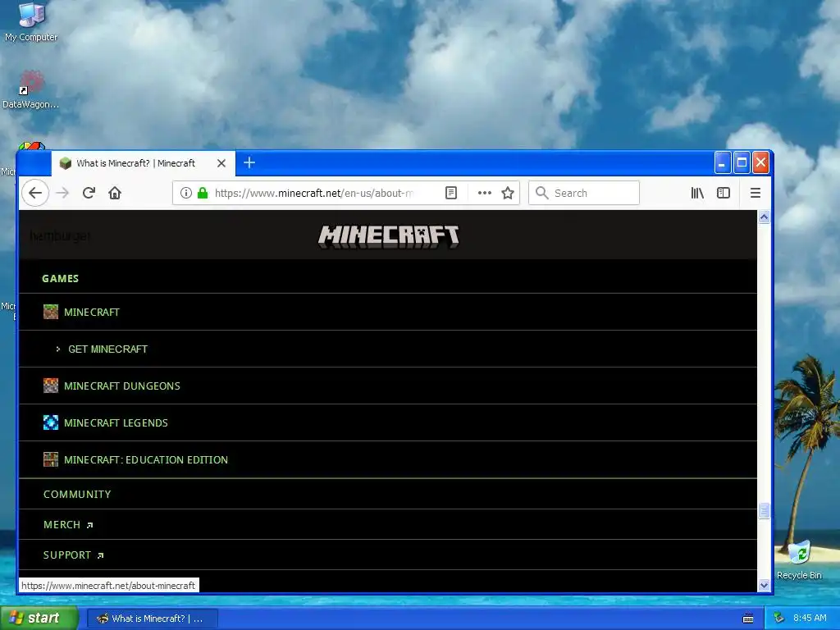Screen dimensions: 840x630
Task: Close the What is Minecraft tab
Action: [x=221, y=163]
